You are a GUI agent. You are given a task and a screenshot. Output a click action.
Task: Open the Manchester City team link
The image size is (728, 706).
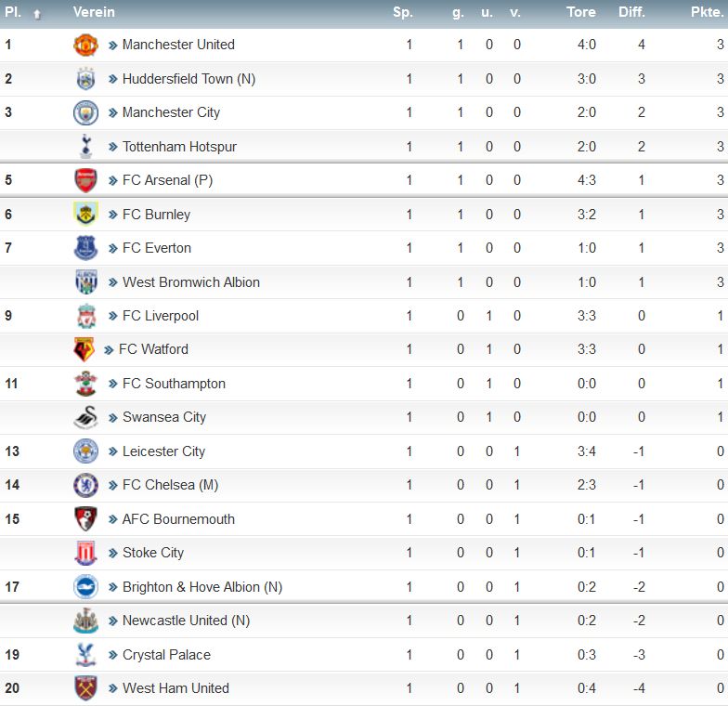171,112
